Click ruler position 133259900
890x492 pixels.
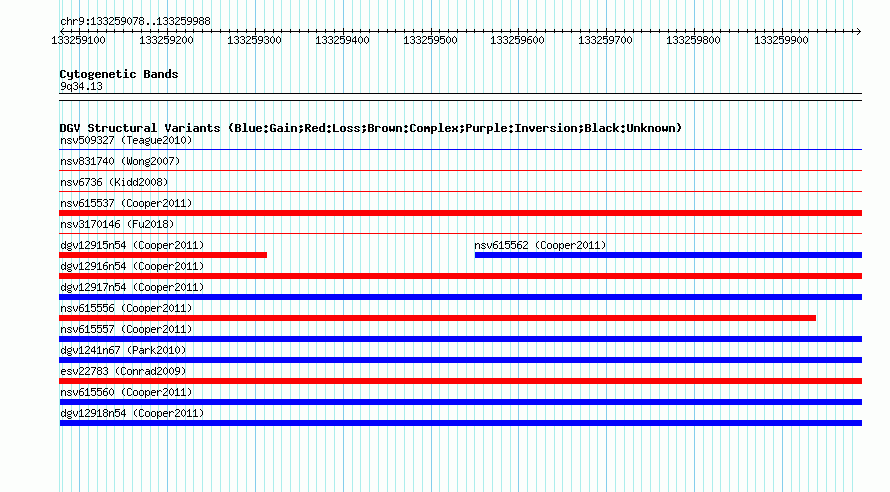tap(782, 40)
